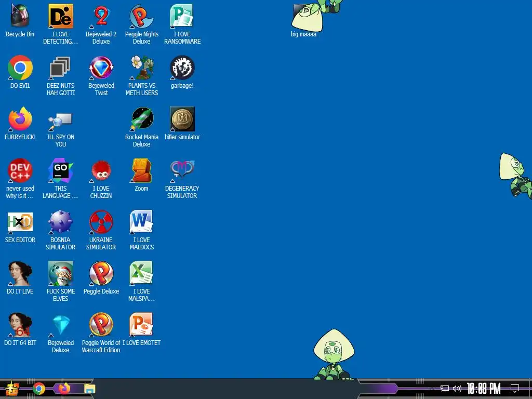532x399 pixels.
Task: Launch the 'I LOVE CHUZZIN' shortcut
Action: pyautogui.click(x=101, y=179)
